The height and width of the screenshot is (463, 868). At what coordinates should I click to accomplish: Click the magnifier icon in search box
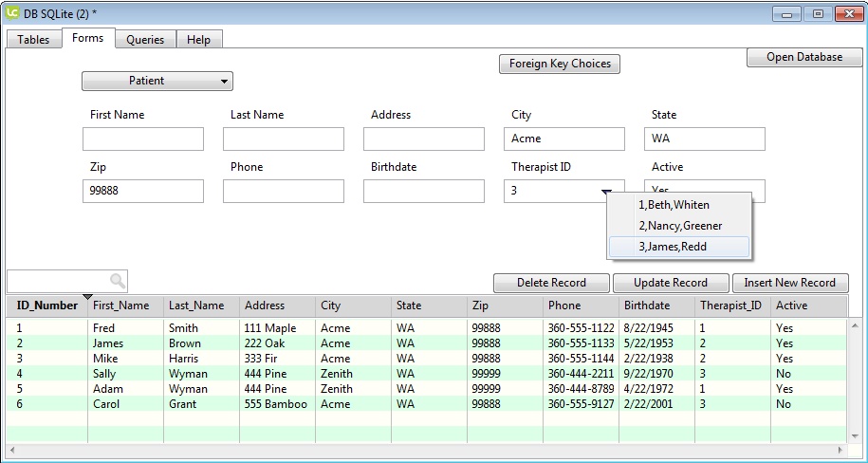pyautogui.click(x=118, y=281)
